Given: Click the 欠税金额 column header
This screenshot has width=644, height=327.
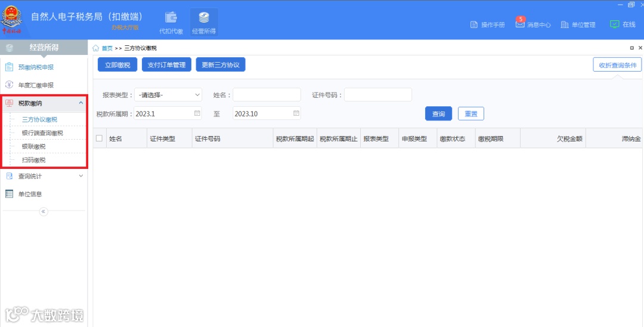Looking at the screenshot, I should point(553,138).
